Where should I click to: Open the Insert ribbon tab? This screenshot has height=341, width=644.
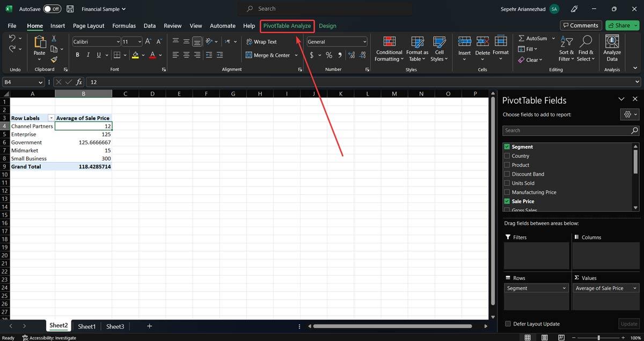click(57, 25)
